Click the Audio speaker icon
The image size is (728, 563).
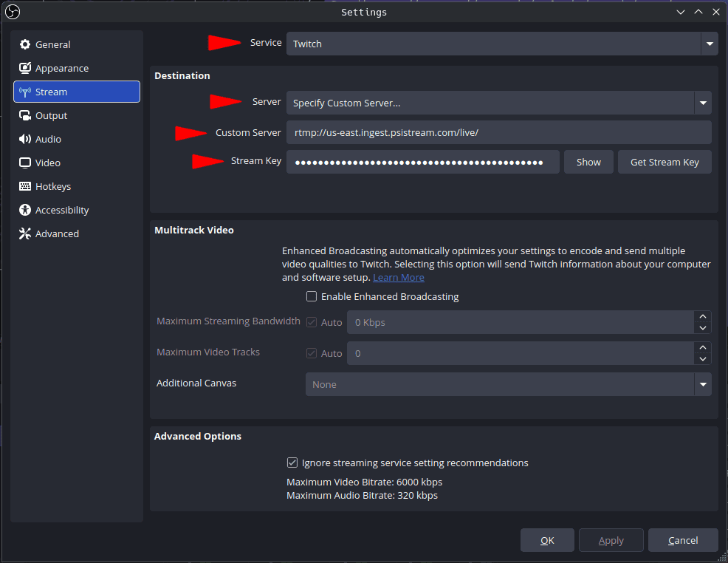click(25, 140)
